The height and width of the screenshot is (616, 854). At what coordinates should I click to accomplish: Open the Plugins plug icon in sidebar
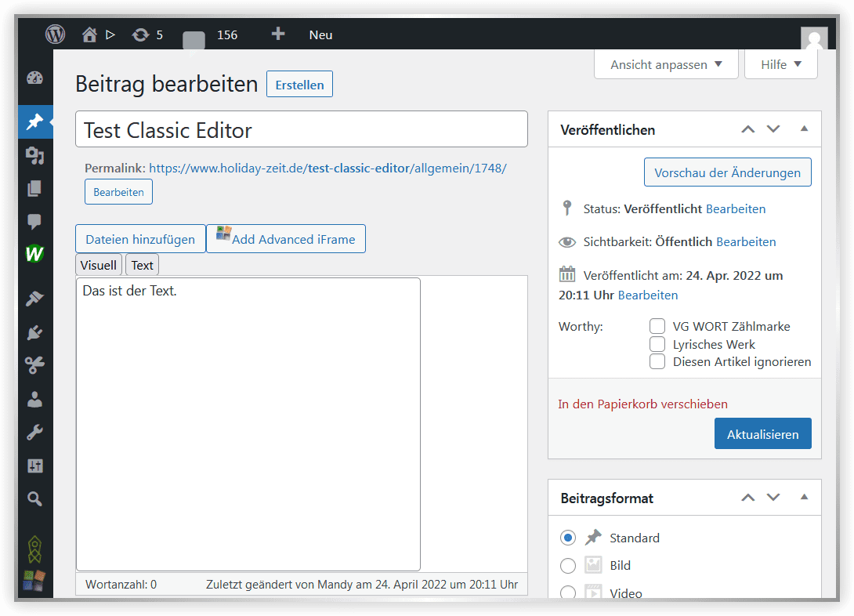(34, 332)
